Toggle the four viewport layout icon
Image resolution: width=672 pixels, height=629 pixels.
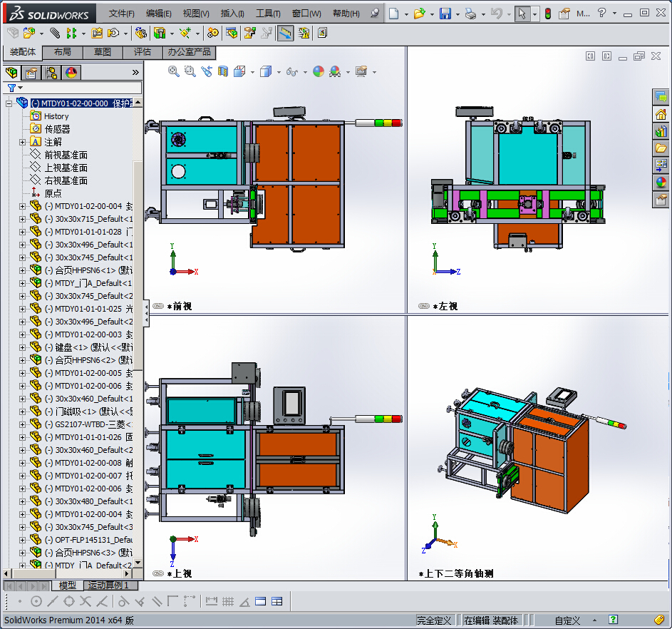coord(277,602)
